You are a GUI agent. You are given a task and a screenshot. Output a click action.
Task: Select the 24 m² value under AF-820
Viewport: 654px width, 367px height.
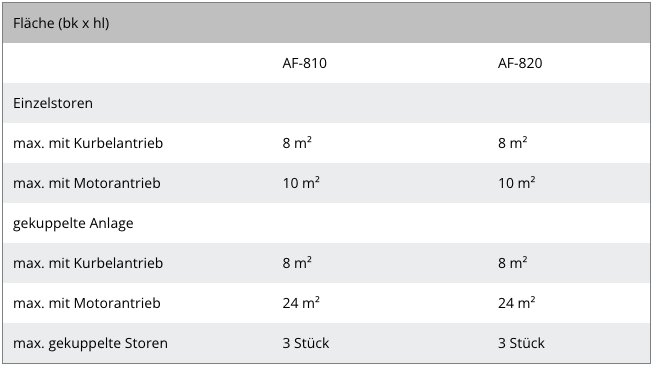tap(517, 303)
